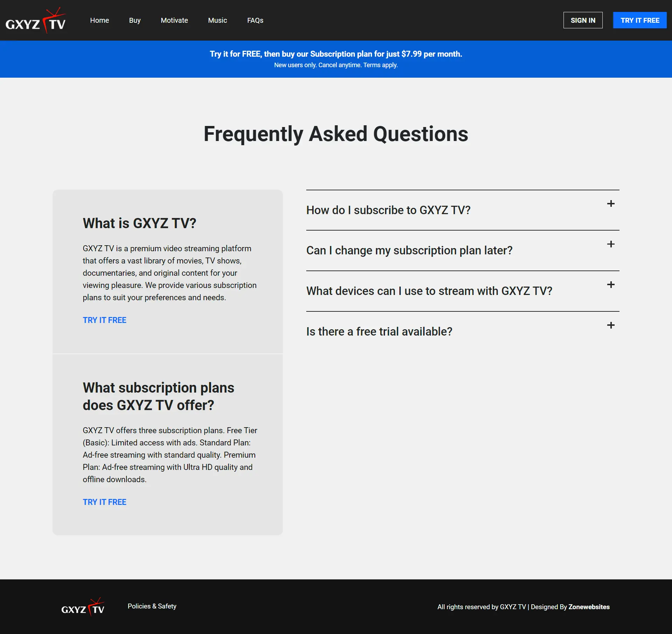Viewport: 672px width, 634px height.
Task: Expand 'Is there a free trial available?'
Action: 379,332
